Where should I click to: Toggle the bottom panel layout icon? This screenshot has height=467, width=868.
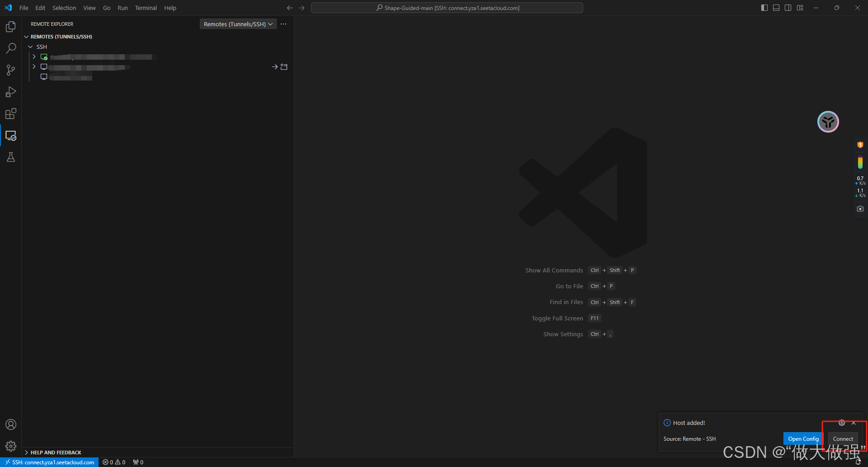[776, 8]
